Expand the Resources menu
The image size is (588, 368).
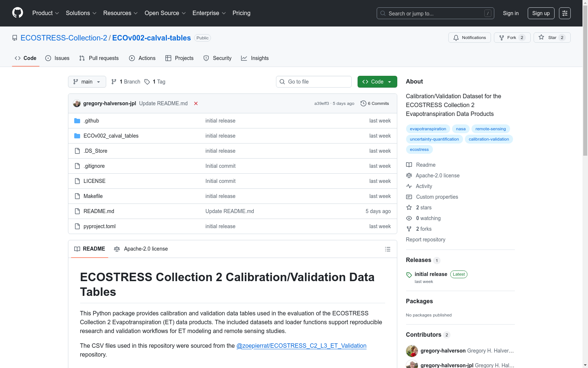[x=121, y=13]
